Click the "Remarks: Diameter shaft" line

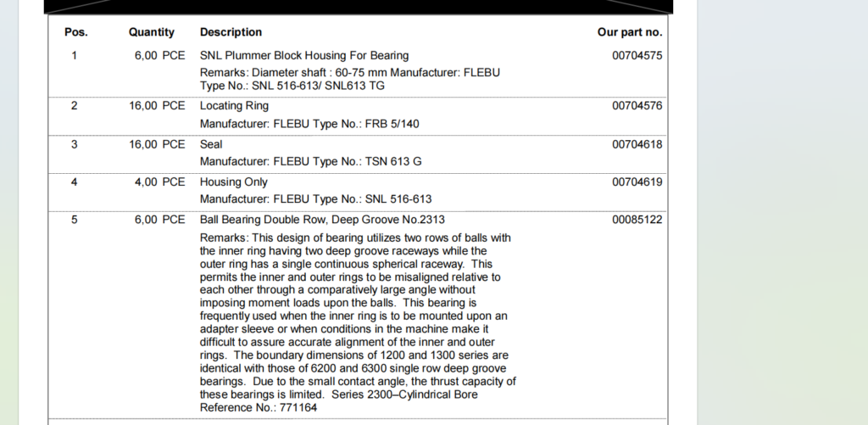coord(349,73)
